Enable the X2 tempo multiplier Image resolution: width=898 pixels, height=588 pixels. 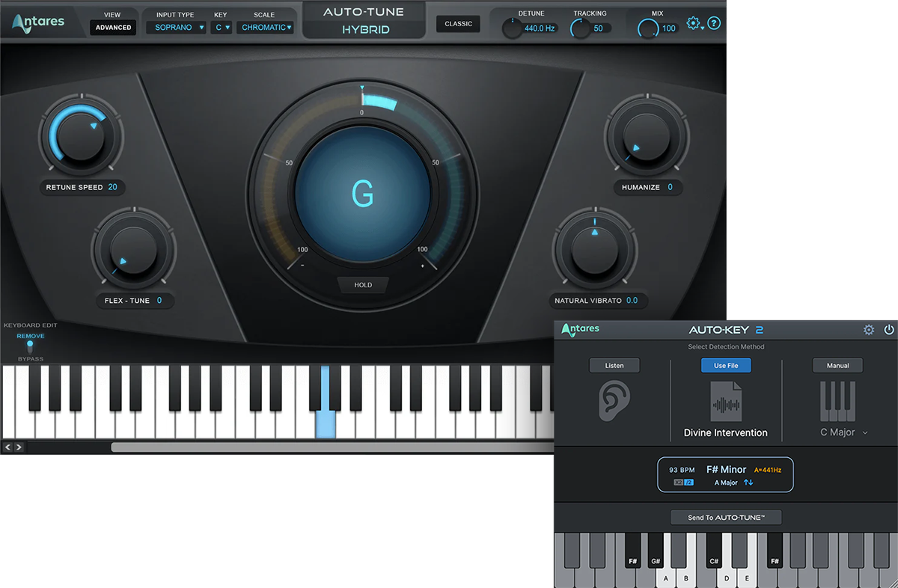678,483
